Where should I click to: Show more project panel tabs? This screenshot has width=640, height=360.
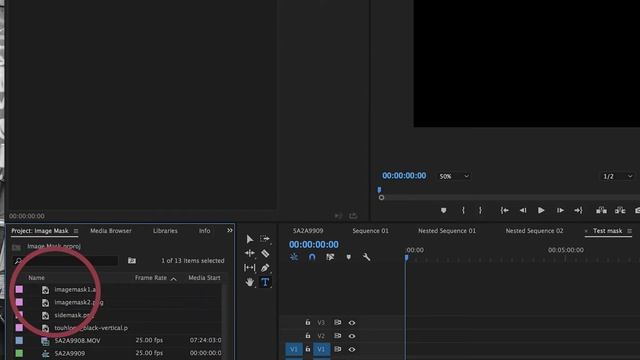click(x=230, y=231)
